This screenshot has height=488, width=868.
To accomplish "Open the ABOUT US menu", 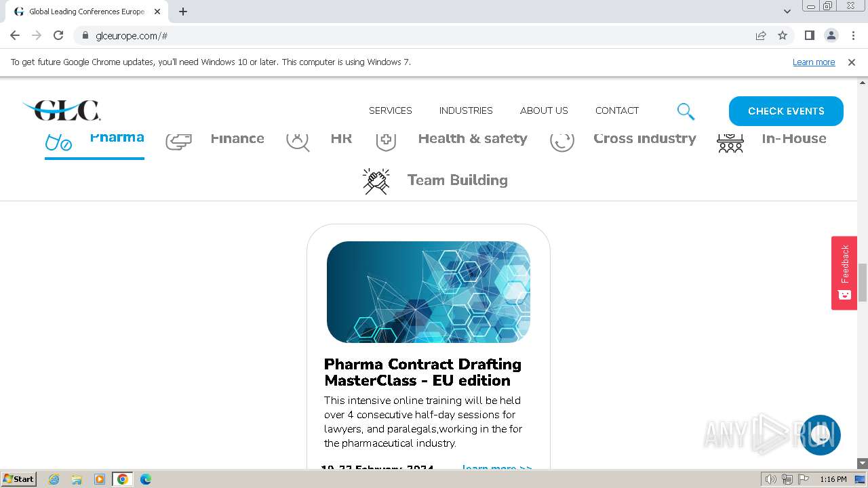I will pyautogui.click(x=544, y=110).
